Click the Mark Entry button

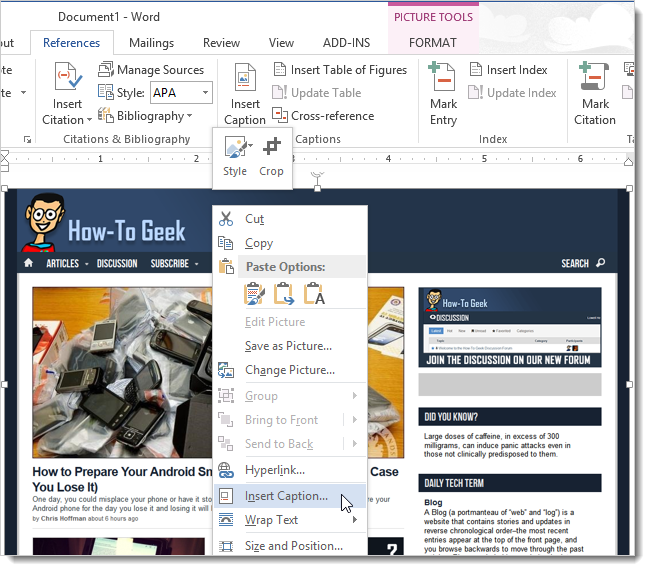(443, 94)
